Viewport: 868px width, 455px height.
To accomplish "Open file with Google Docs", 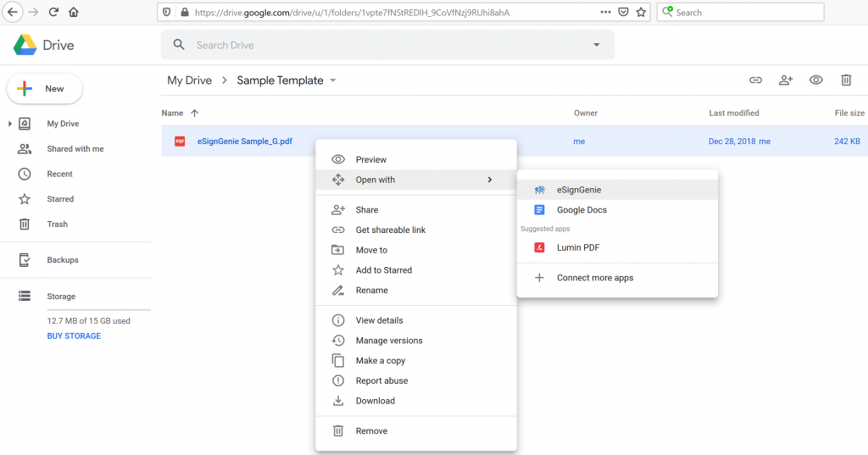I will (617, 210).
